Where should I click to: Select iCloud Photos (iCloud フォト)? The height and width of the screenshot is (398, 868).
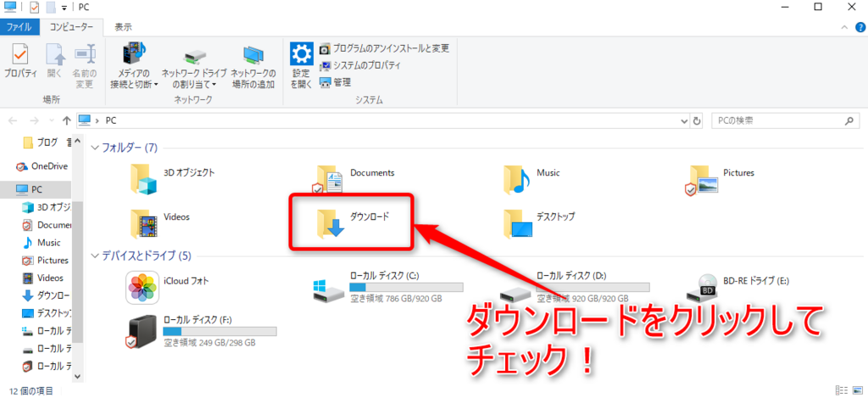click(169, 287)
